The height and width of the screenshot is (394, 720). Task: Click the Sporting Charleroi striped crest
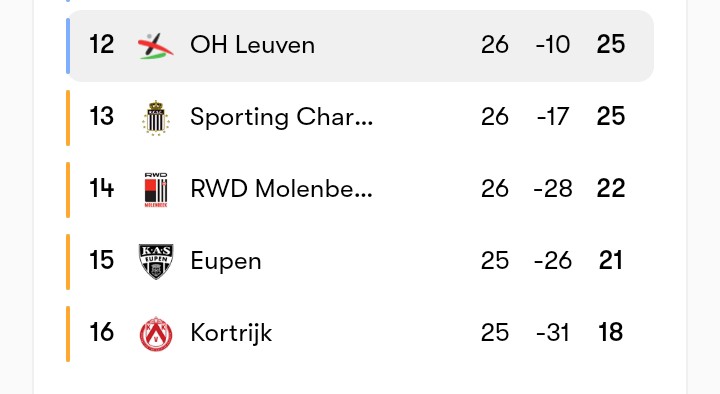point(156,118)
